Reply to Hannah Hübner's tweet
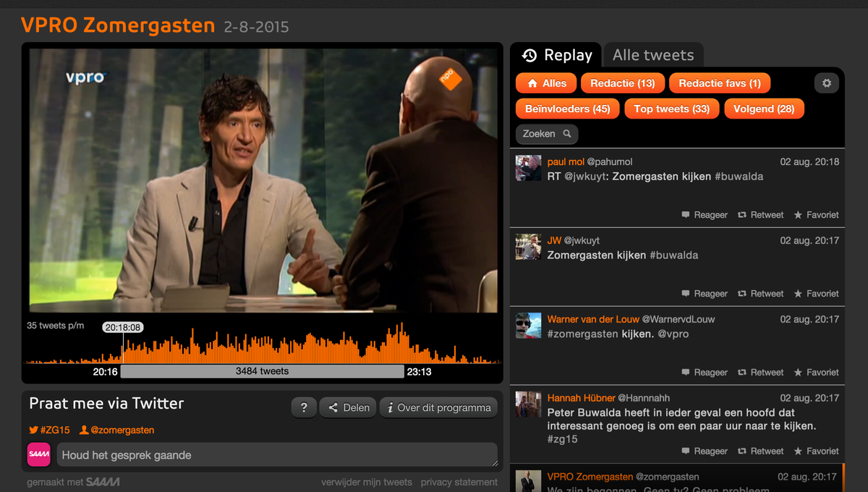This screenshot has width=868, height=492. (705, 451)
